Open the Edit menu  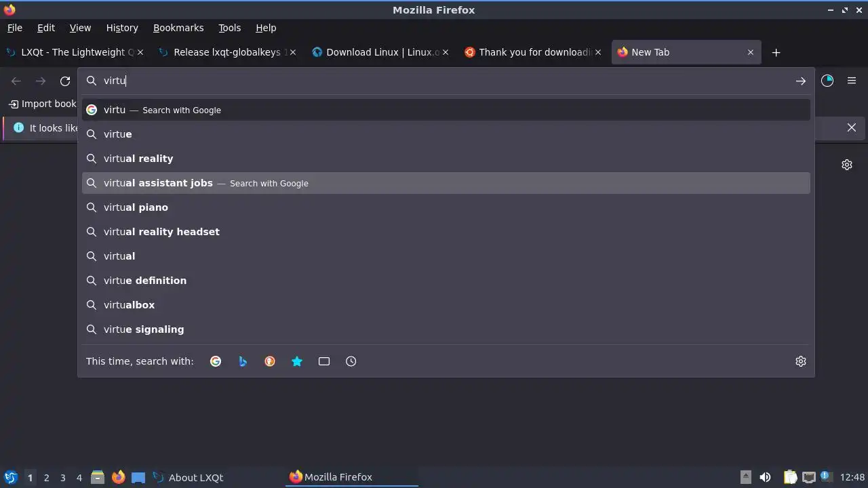46,28
